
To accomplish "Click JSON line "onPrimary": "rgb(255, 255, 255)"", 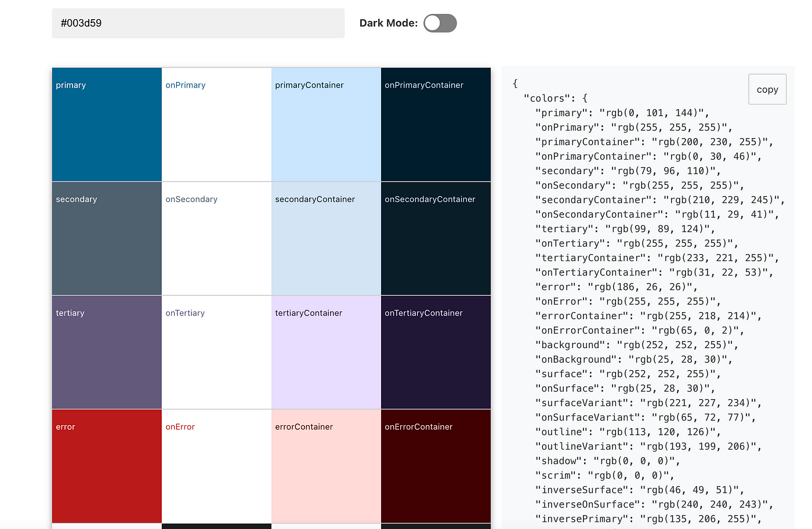I will [634, 127].
